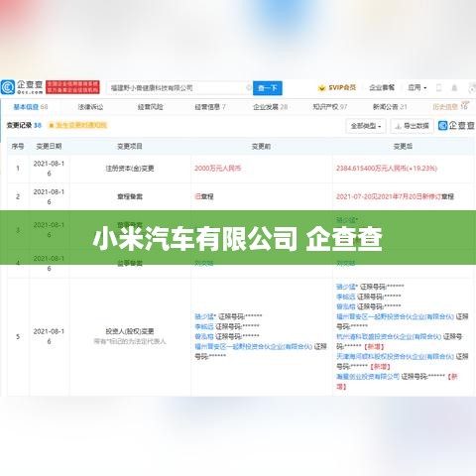The width and height of the screenshot is (476, 476).
Task: Click the 变更前 column header
Action: pyautogui.click(x=261, y=146)
